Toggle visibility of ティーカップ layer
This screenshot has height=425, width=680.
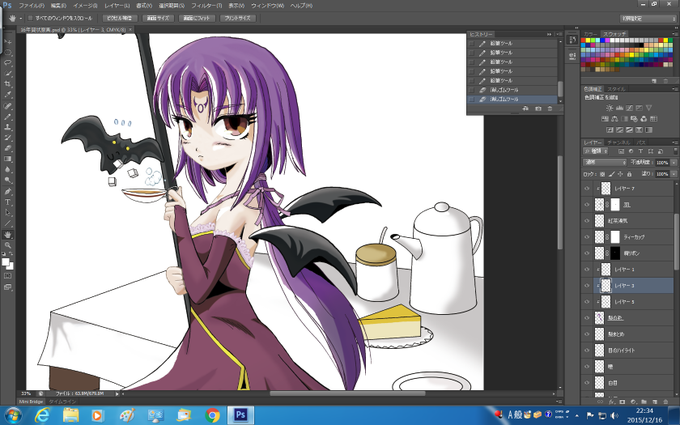(587, 237)
